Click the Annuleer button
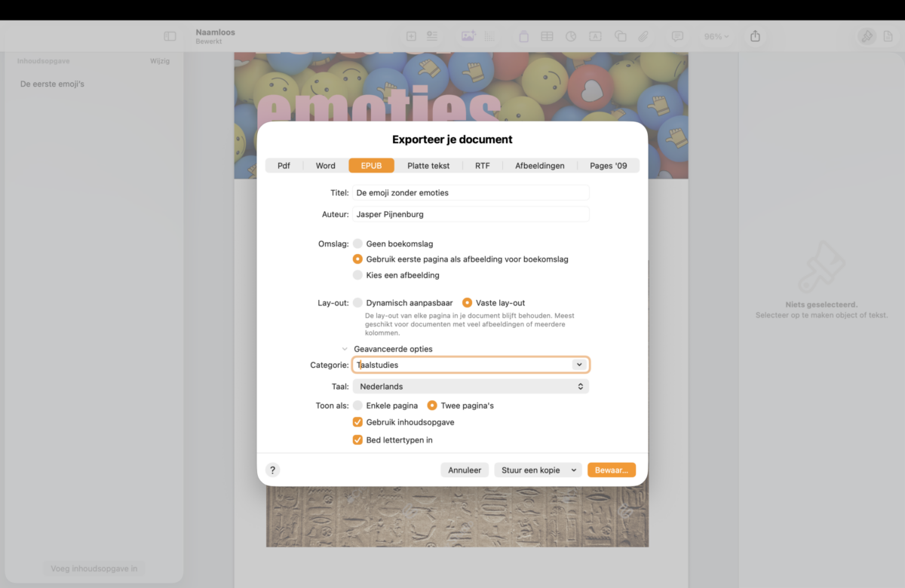This screenshot has height=588, width=905. point(465,470)
